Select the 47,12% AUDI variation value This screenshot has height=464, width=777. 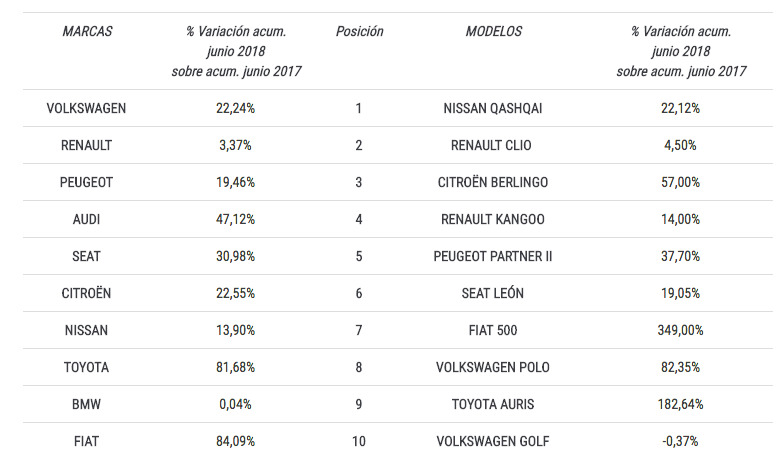pos(235,219)
